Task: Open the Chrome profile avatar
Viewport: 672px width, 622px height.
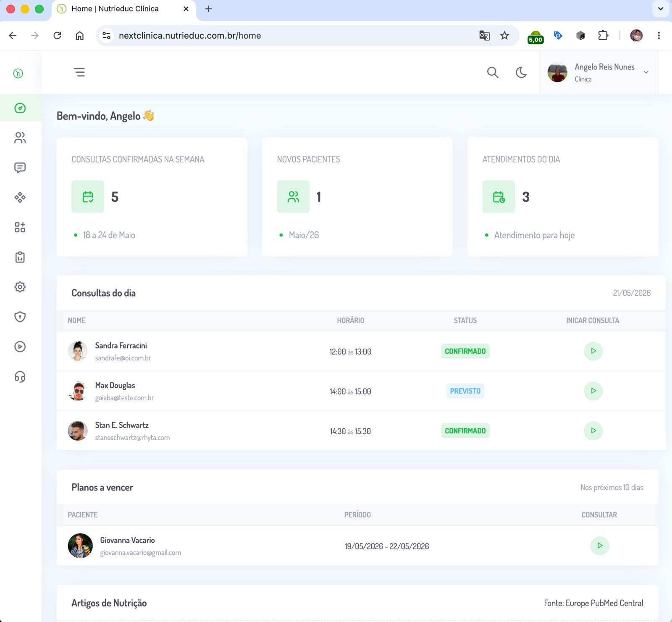Action: 636,36
